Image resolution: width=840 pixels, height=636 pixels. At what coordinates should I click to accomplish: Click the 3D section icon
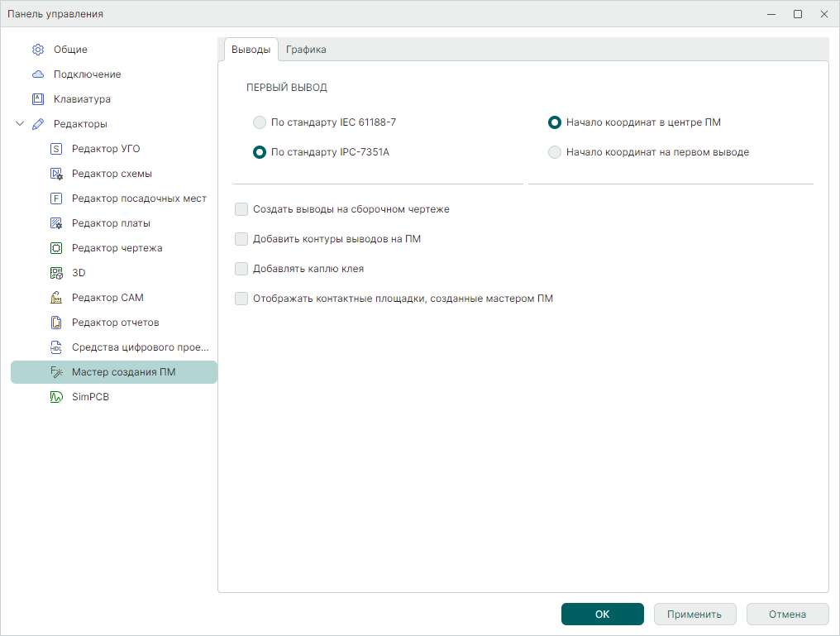pyautogui.click(x=56, y=273)
